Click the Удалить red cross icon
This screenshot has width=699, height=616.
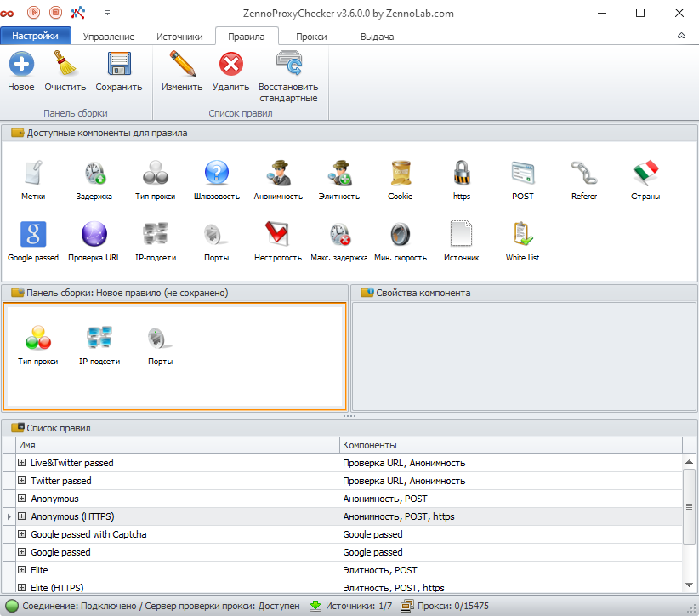[x=230, y=66]
